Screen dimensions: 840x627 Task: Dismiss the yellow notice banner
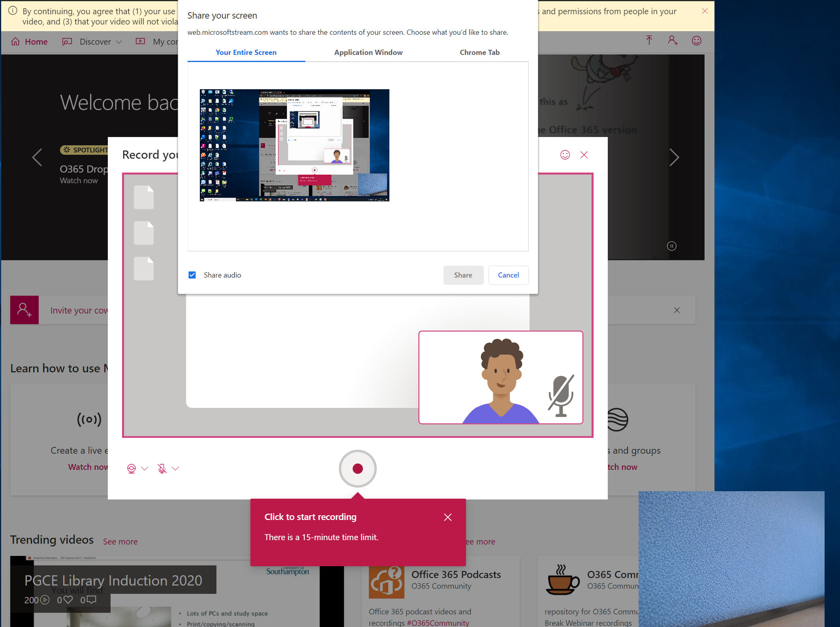point(705,11)
